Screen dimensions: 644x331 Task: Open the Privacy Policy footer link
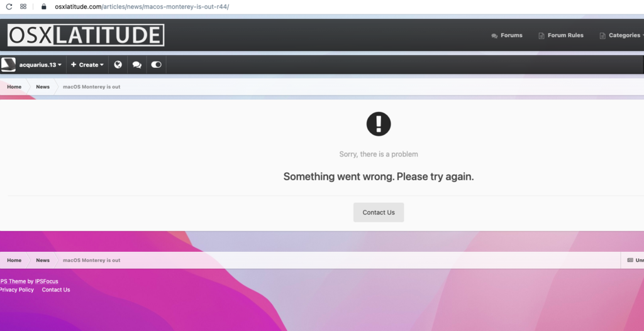pyautogui.click(x=16, y=290)
